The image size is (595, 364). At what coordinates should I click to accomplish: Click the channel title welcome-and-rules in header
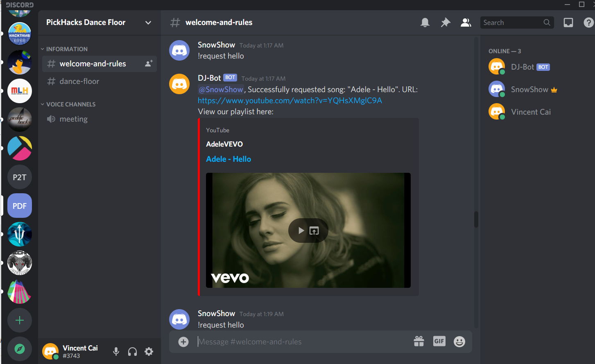click(x=219, y=23)
